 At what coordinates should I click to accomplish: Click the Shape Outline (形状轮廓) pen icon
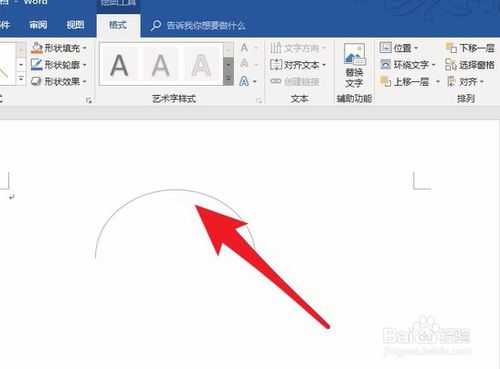point(36,65)
